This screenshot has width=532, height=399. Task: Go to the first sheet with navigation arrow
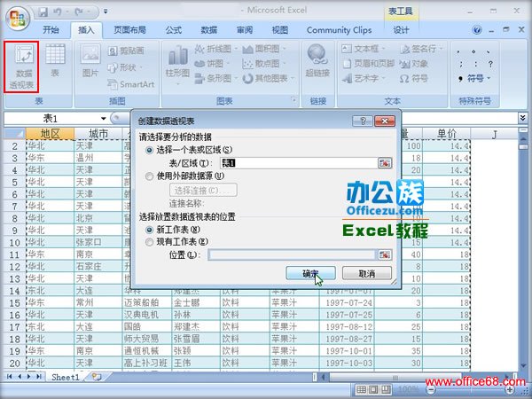point(10,376)
